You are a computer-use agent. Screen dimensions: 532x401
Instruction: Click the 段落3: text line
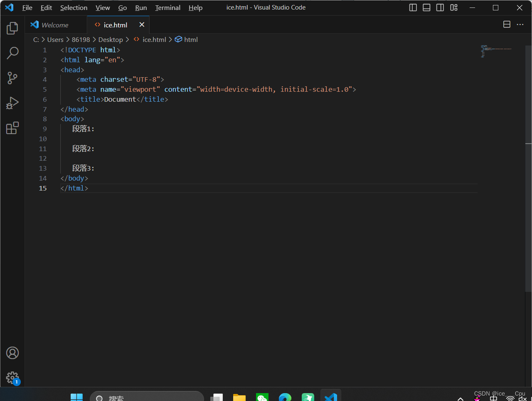(x=84, y=168)
